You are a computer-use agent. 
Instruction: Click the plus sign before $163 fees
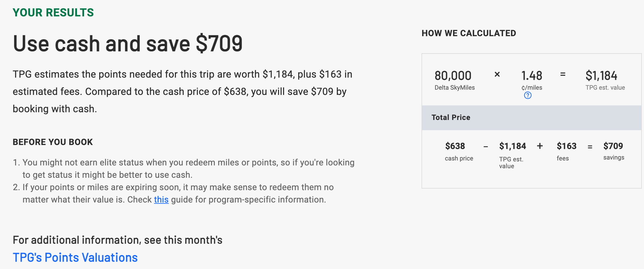(x=540, y=146)
